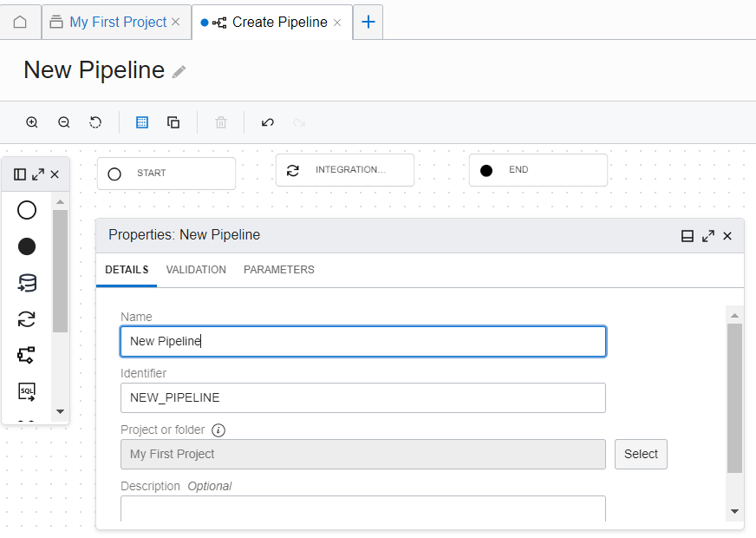Expand the Properties panel to full screen

(707, 235)
